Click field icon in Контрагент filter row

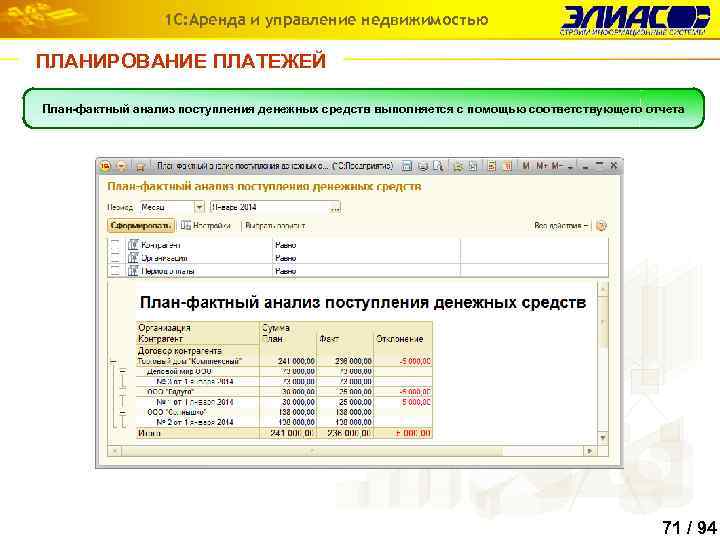(133, 245)
